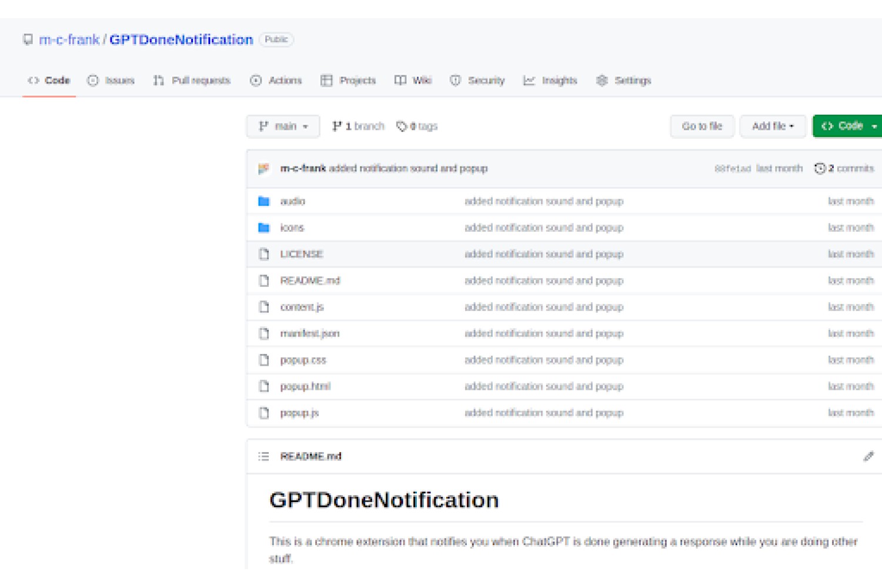Open the popup.js file
The height and width of the screenshot is (588, 882).
click(299, 413)
